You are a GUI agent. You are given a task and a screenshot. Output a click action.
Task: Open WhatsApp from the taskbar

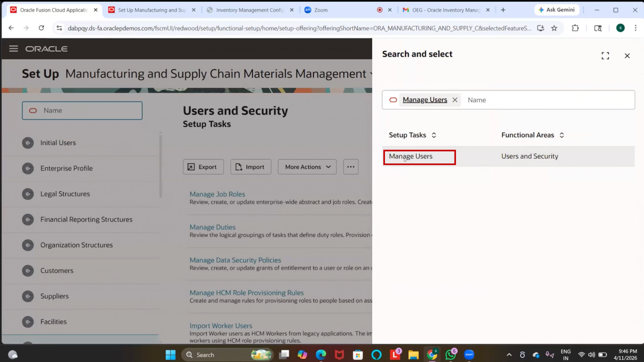[450, 355]
